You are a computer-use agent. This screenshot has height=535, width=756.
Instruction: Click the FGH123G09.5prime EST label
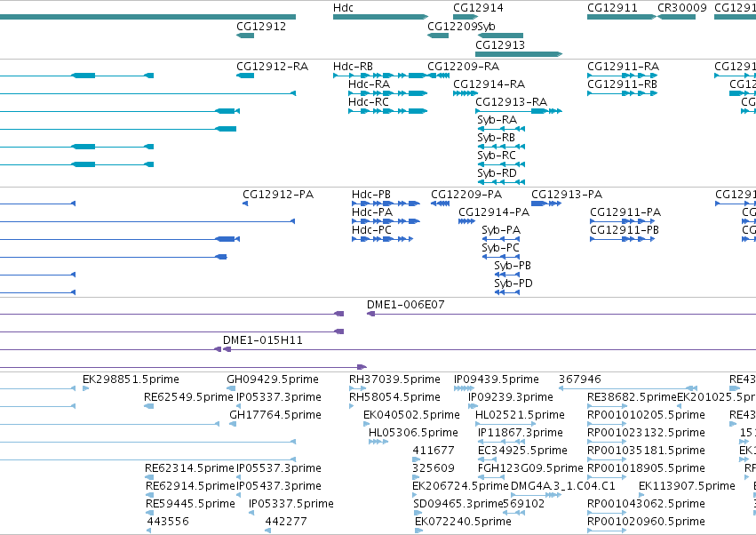[x=530, y=469]
